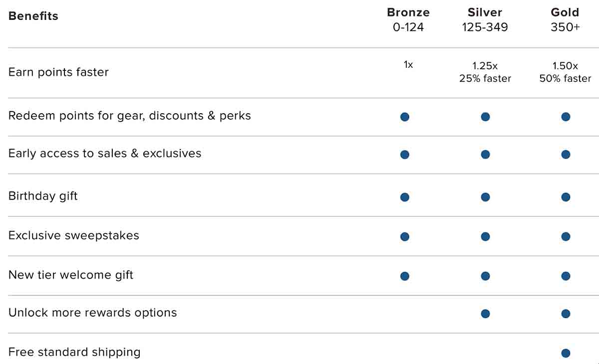Click Silver dot for Birthday gift

coord(485,197)
